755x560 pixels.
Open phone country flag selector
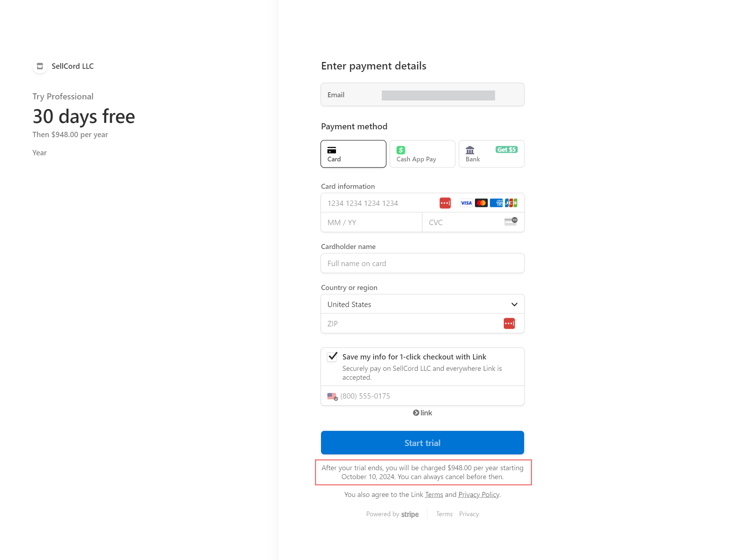pos(332,396)
